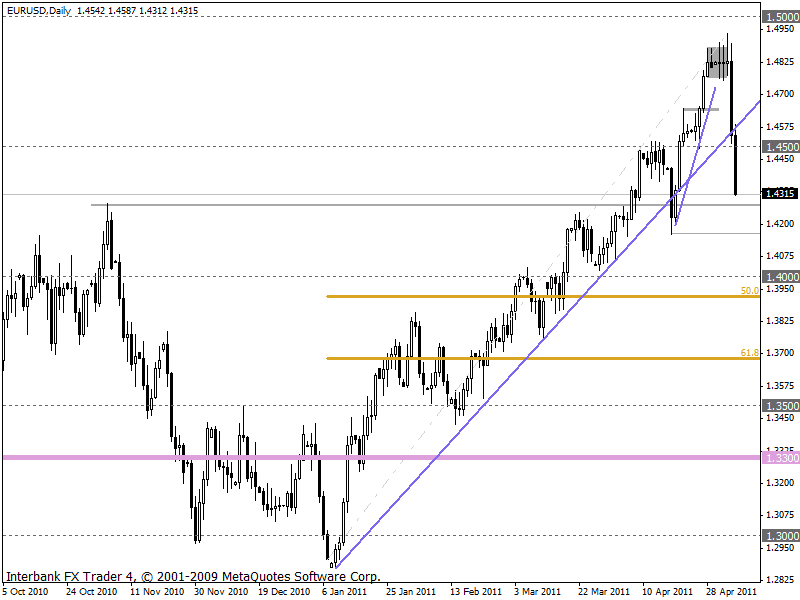This screenshot has height=600, width=800.
Task: Click the 13 Feb 2011 date label
Action: coord(476,592)
